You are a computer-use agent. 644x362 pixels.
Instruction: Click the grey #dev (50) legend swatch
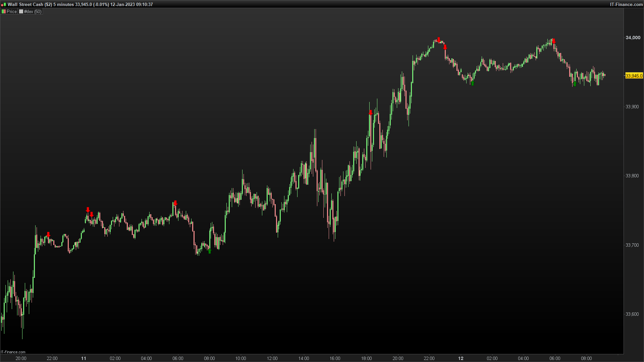click(x=21, y=11)
